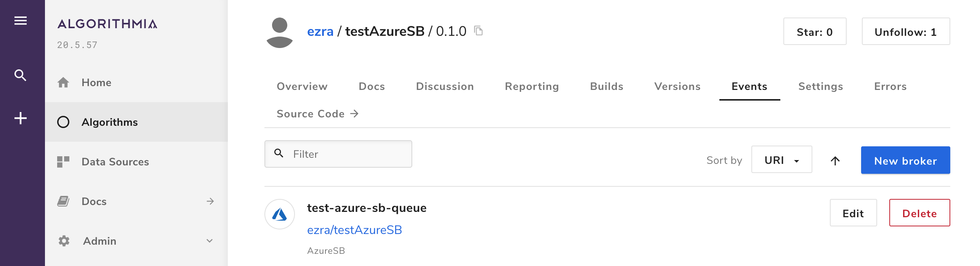
Task: Expand the Docs sidebar arrow
Action: tap(210, 201)
